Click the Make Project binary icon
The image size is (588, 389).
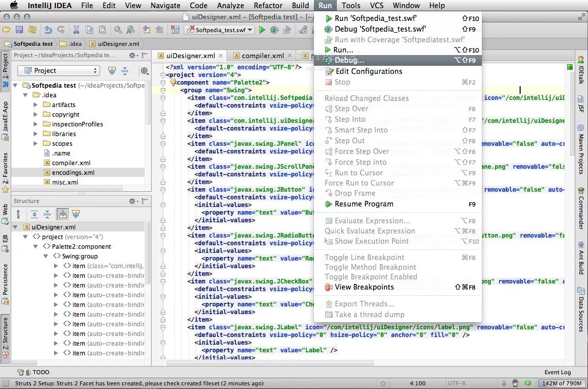(175, 30)
